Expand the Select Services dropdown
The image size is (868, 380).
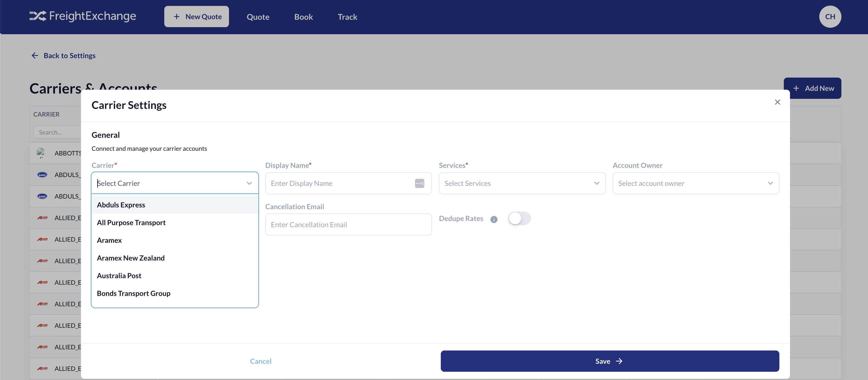click(522, 184)
